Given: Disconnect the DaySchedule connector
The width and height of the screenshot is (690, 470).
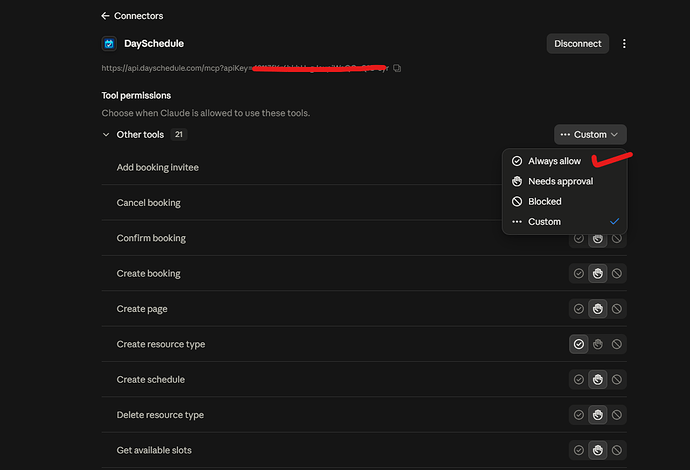Looking at the screenshot, I should (577, 44).
